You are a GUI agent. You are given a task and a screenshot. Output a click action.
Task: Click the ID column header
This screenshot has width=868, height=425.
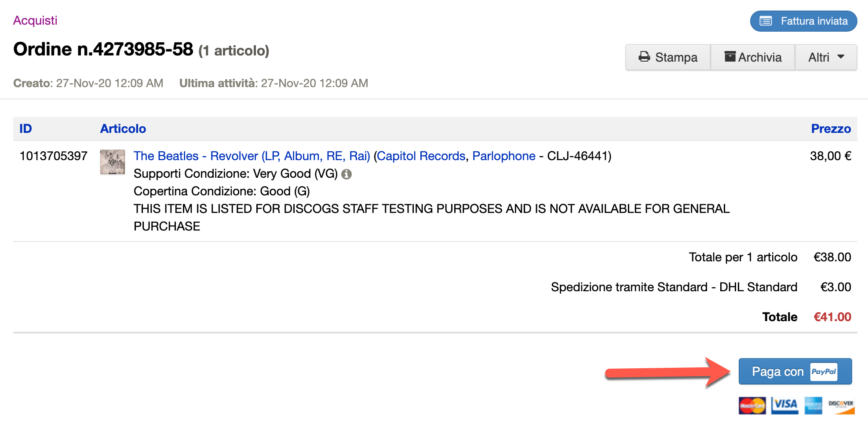(x=26, y=129)
